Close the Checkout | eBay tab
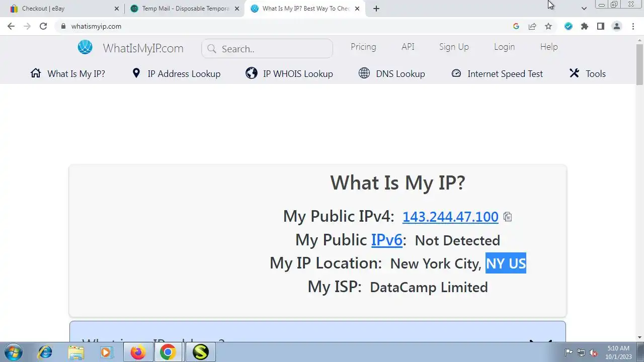This screenshot has height=362, width=644. point(117,9)
